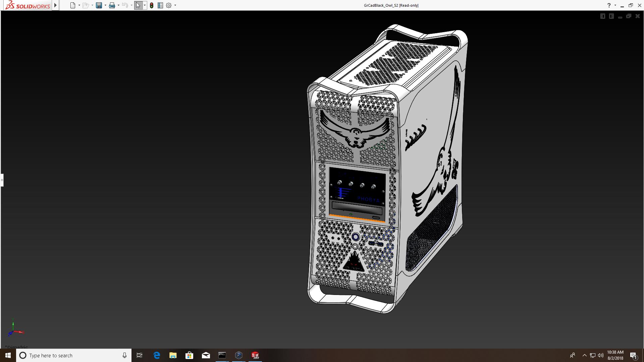Toggle the left panel collapse icon
This screenshot has width=644, height=362.
[602, 16]
